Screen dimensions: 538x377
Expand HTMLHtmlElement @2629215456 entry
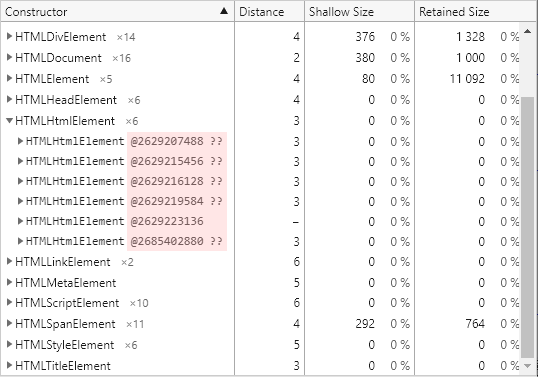coord(20,161)
